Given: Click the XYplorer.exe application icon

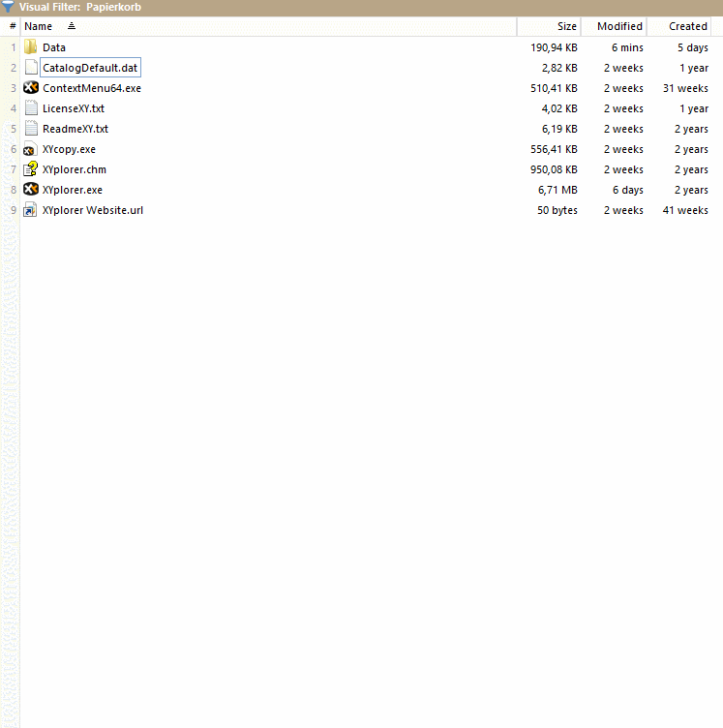Looking at the screenshot, I should (31, 190).
